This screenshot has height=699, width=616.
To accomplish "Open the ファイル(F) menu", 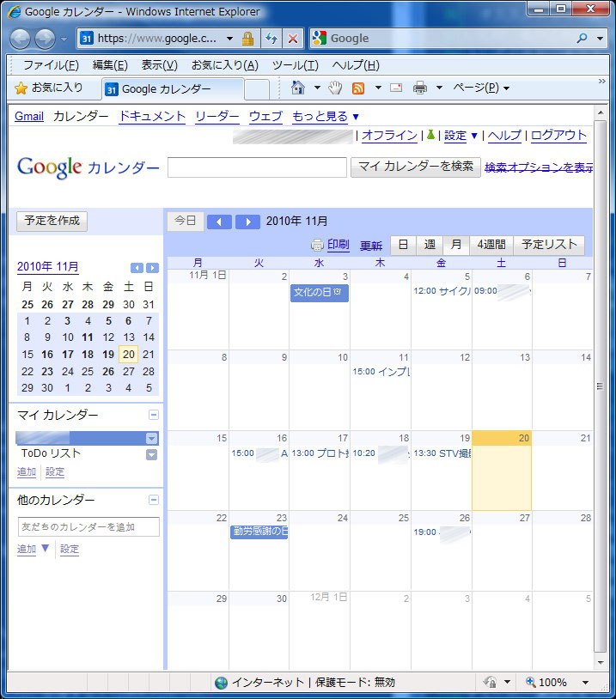I will point(51,65).
